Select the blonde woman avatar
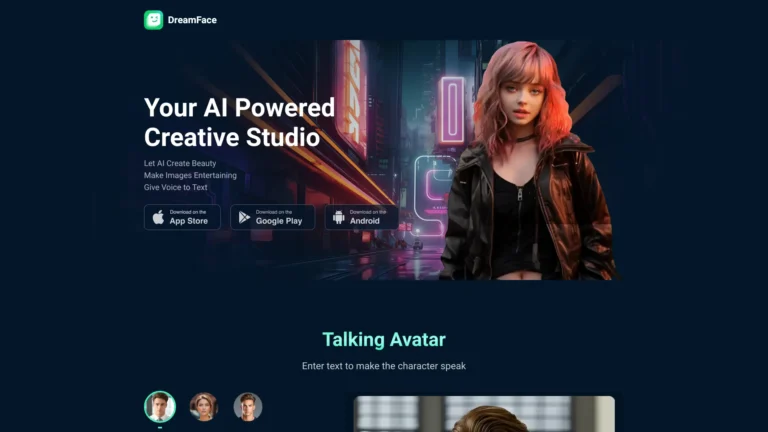 [x=203, y=406]
